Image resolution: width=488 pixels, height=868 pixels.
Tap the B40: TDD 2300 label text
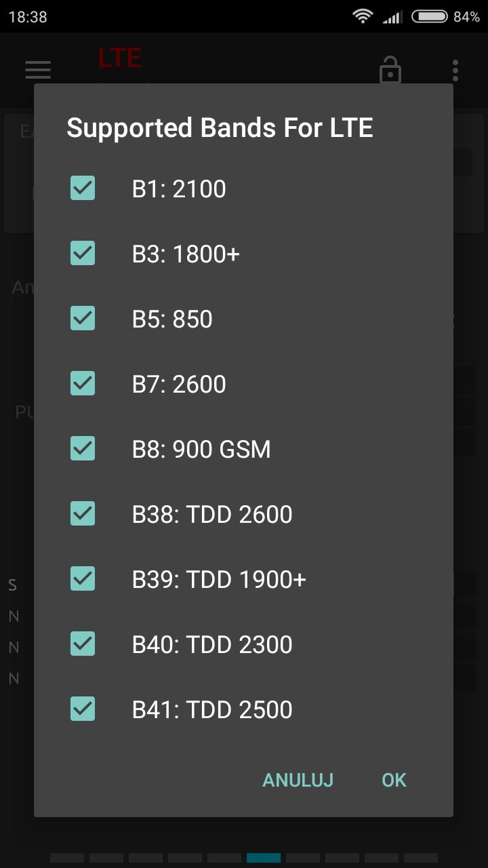(x=212, y=644)
